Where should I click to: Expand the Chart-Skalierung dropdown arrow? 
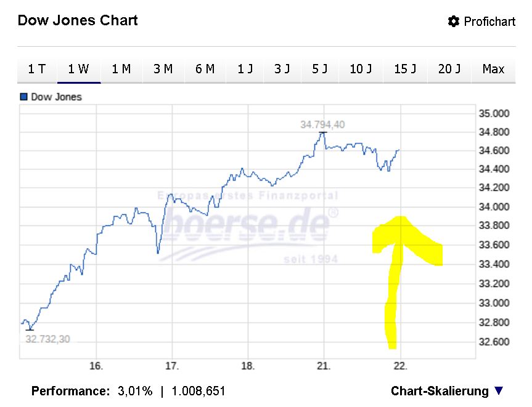coord(499,391)
